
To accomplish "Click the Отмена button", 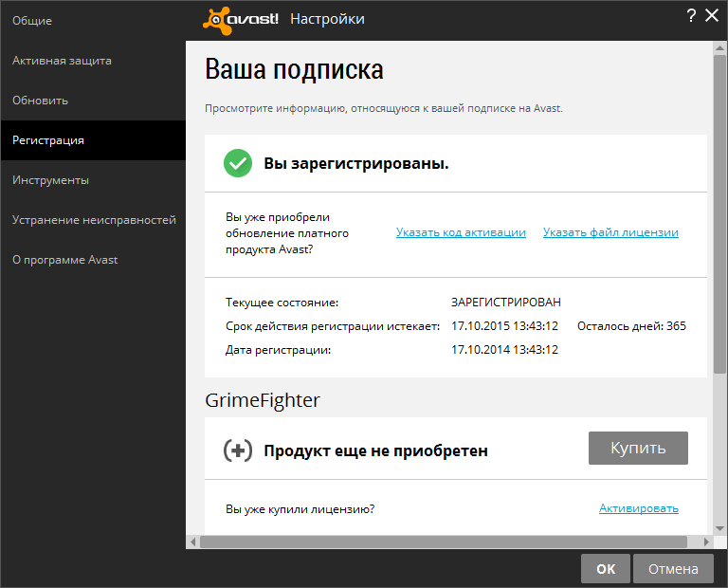I will pos(673,568).
